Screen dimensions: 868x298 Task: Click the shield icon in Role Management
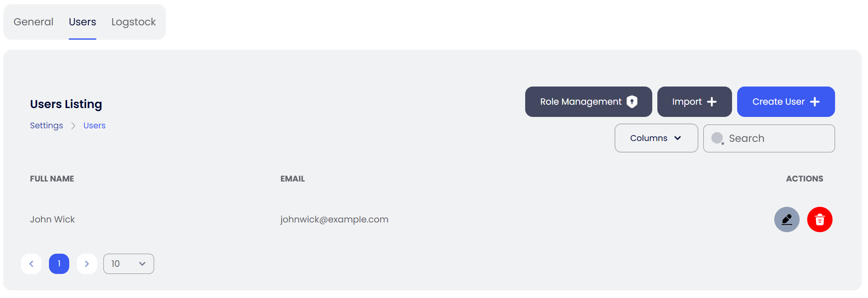632,102
